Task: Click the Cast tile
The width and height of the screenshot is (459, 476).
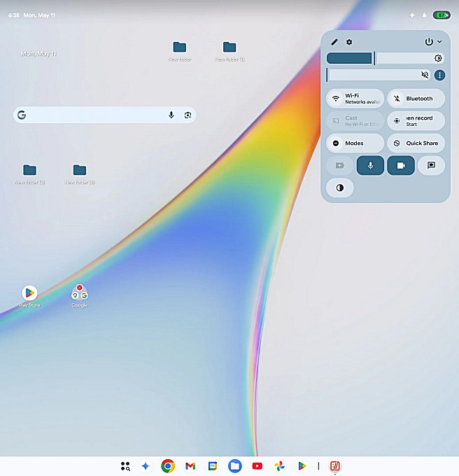Action: [355, 121]
